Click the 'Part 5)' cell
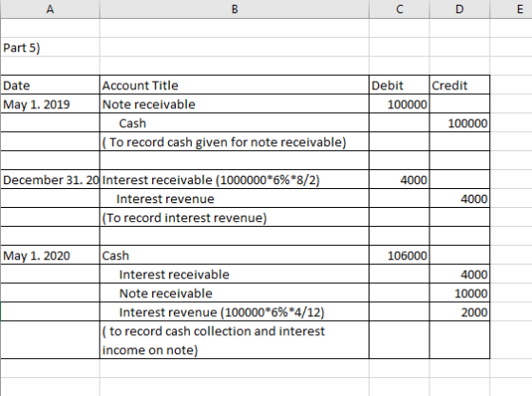This screenshot has width=532, height=396. pyautogui.click(x=49, y=47)
